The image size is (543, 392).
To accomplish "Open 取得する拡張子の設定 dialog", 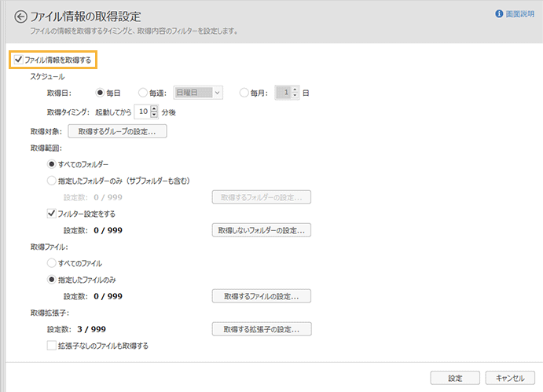I will tap(262, 329).
